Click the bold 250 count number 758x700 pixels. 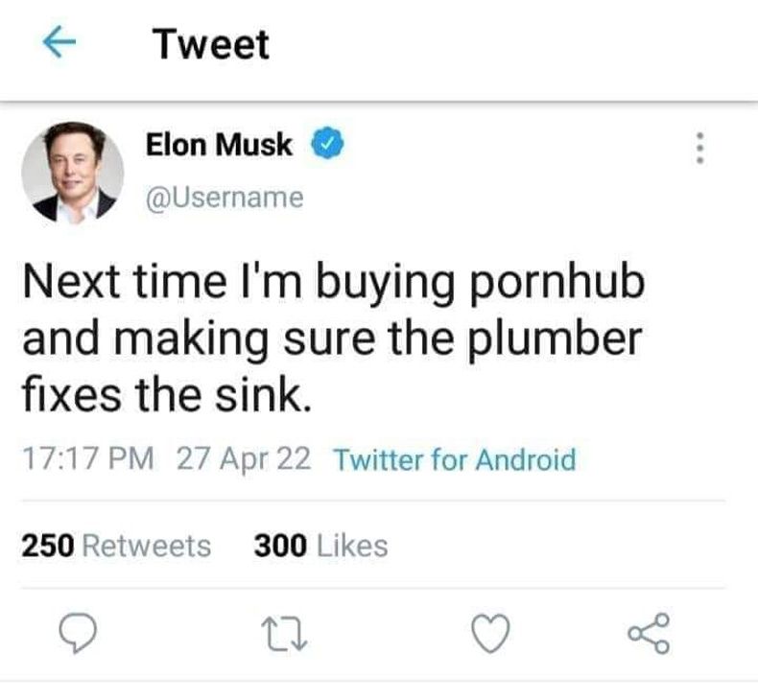(x=47, y=546)
